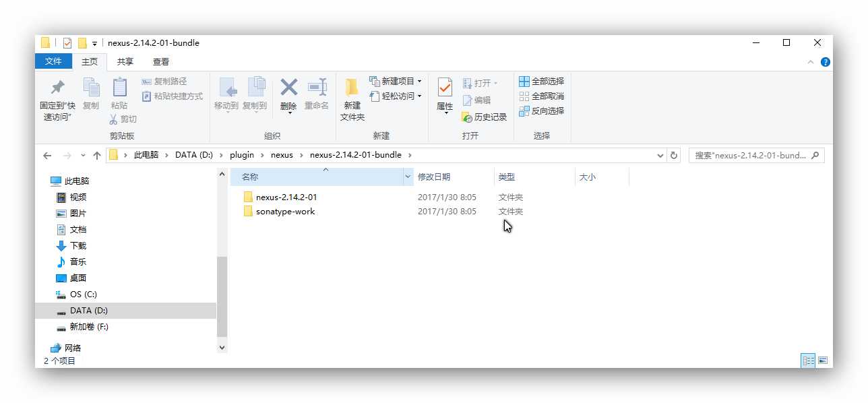Viewport: 868px width, 403px height.
Task: Click Paste shortcut option
Action: tap(172, 96)
